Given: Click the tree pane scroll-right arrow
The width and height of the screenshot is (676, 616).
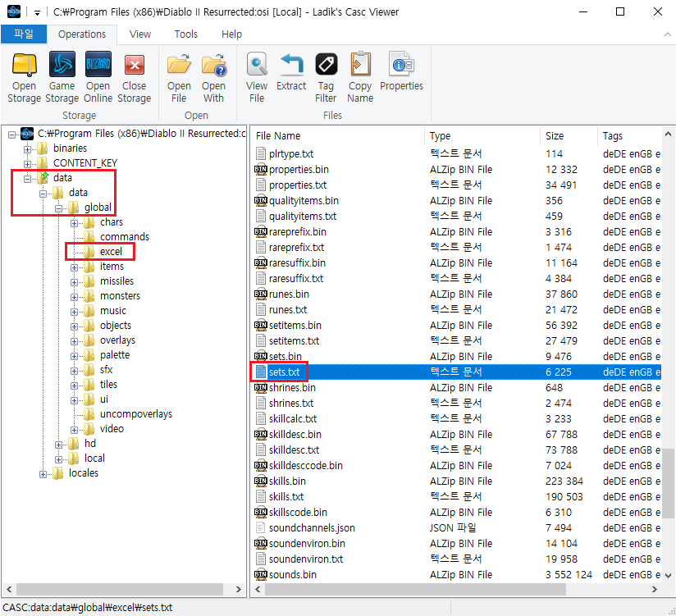Looking at the screenshot, I should pos(239,589).
